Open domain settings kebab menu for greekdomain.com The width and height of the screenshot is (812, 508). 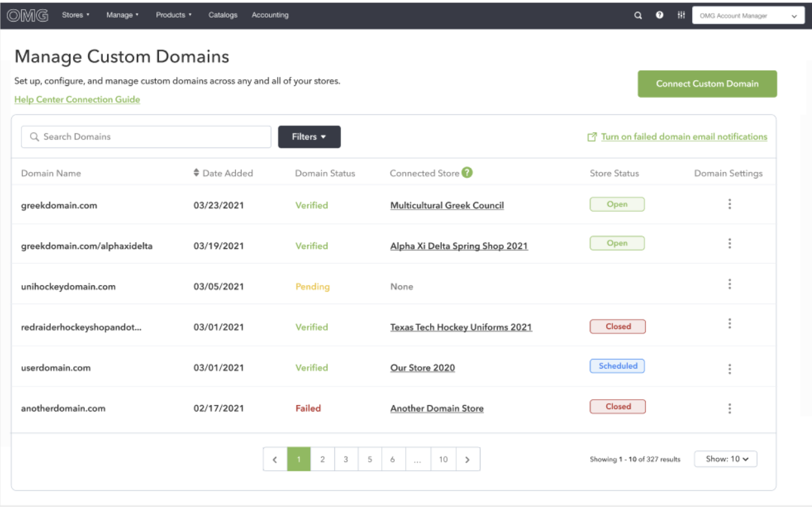pyautogui.click(x=729, y=205)
